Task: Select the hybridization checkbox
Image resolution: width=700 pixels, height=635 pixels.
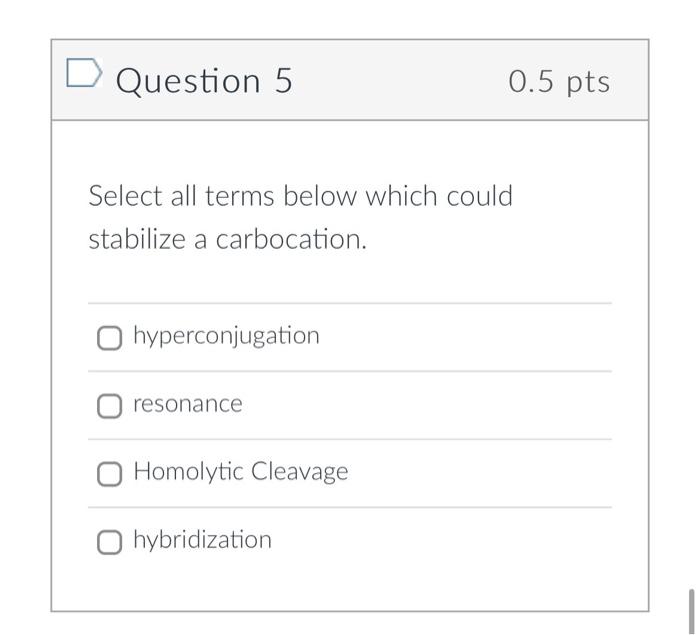Action: (x=109, y=541)
